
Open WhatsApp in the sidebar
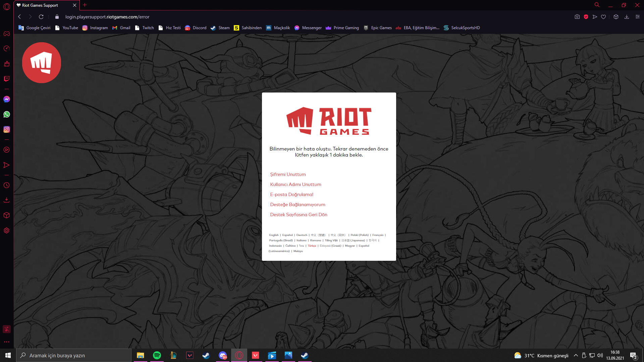[x=6, y=114]
